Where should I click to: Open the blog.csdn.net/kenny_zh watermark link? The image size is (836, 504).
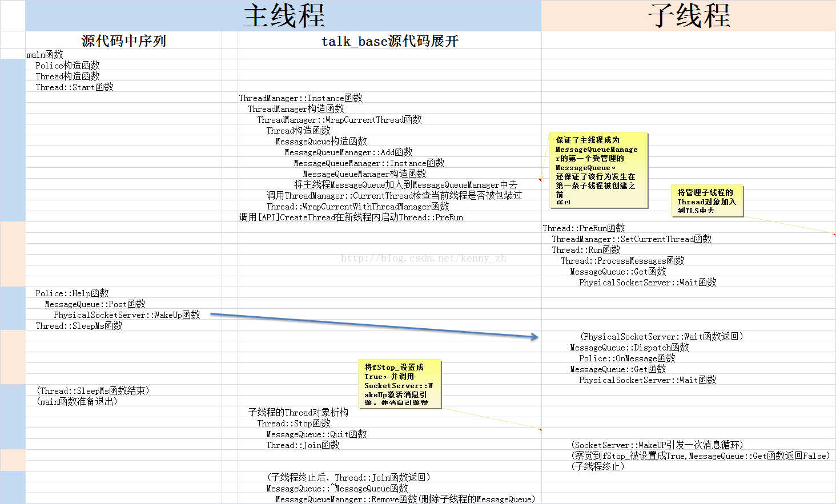tap(423, 258)
